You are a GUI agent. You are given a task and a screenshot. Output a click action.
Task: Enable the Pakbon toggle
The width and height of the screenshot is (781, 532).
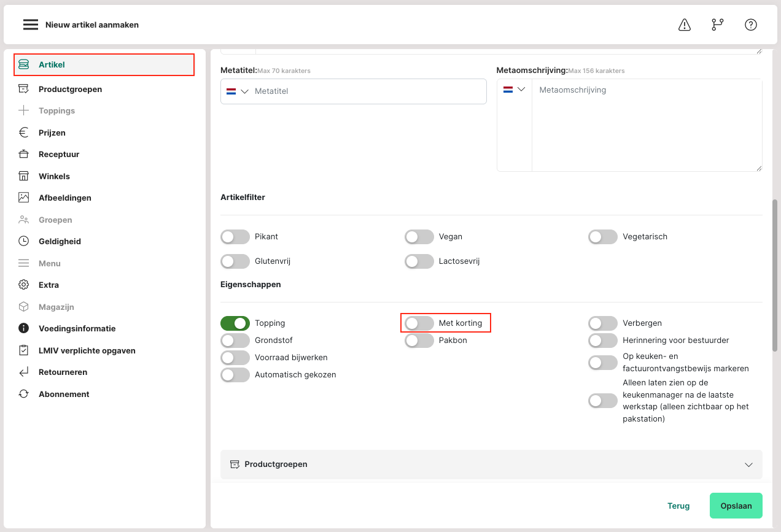tap(419, 341)
